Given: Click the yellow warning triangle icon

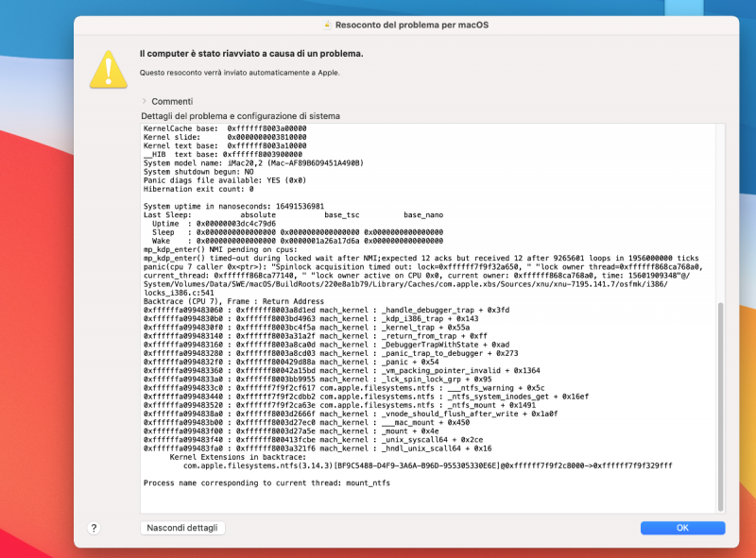Looking at the screenshot, I should (x=109, y=70).
